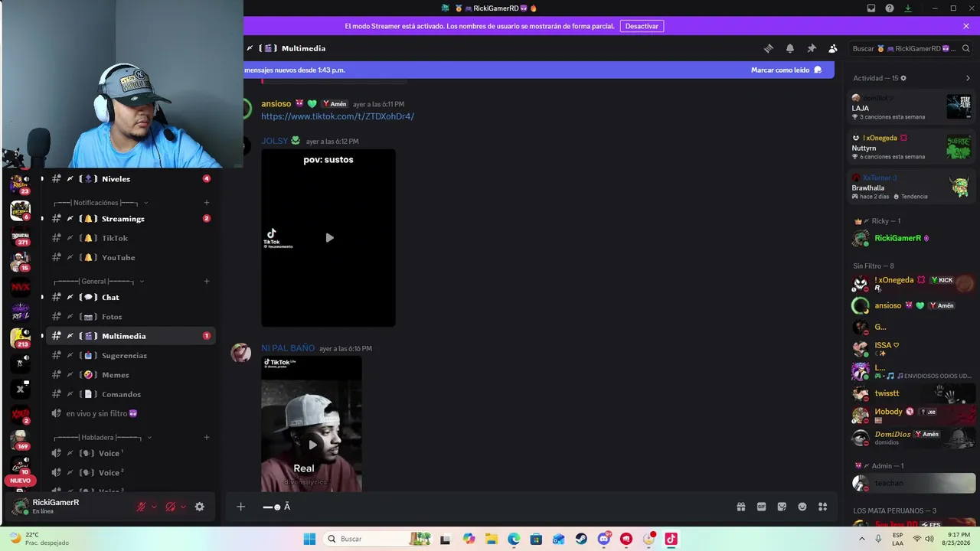Screen dimensions: 980x551
Task: Click the plus attach button in message bar
Action: pos(240,507)
